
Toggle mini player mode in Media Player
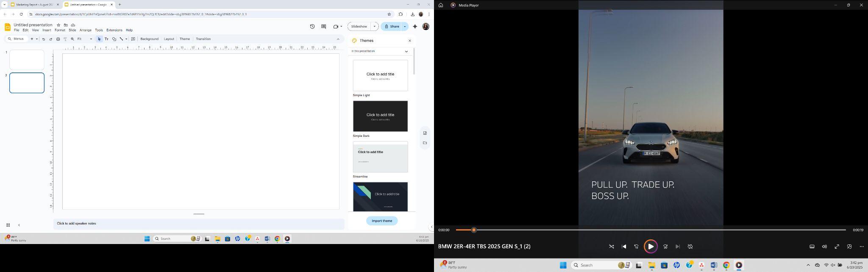849,247
